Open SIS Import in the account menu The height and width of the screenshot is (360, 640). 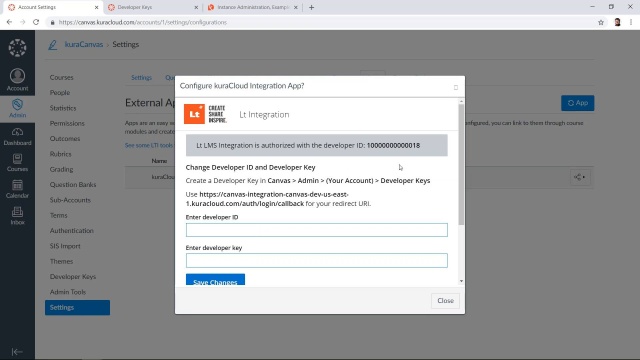pos(65,246)
